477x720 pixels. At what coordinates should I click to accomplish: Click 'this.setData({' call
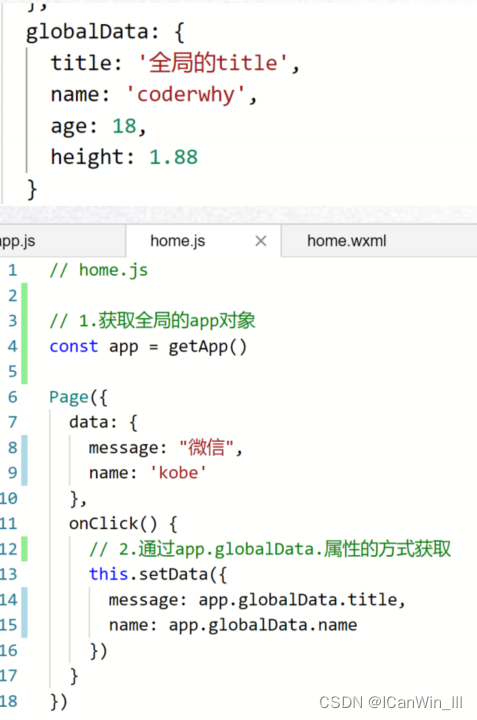pyautogui.click(x=158, y=574)
